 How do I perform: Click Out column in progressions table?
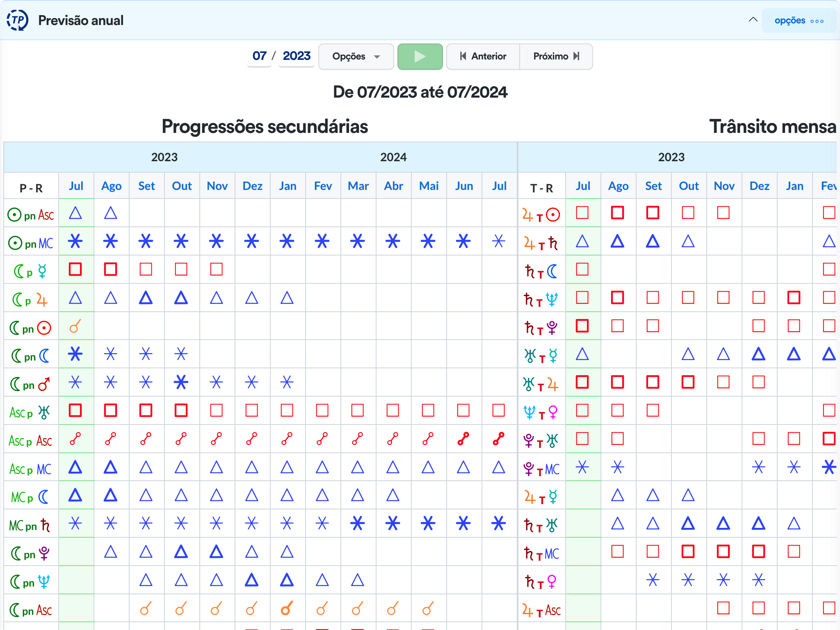coord(182,186)
